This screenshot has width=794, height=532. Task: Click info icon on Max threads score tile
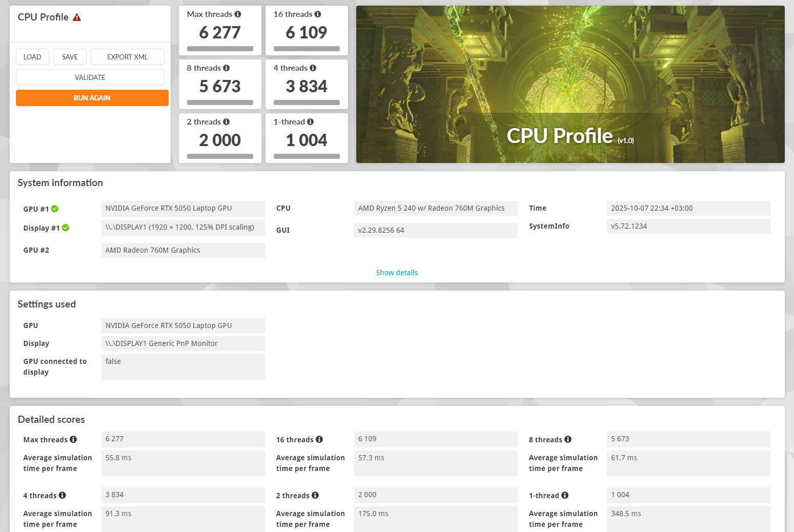[238, 14]
